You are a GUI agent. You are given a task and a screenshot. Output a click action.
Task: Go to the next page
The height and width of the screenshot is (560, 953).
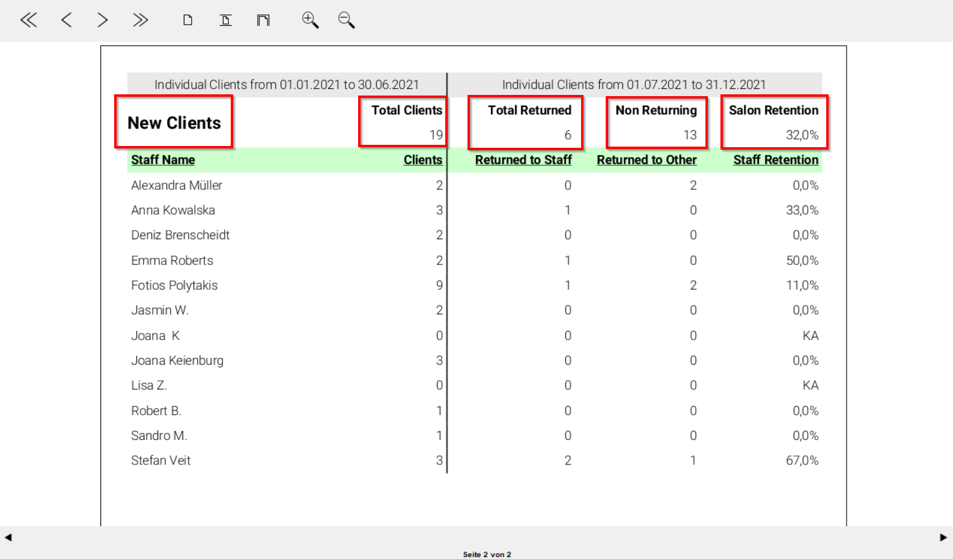[103, 20]
